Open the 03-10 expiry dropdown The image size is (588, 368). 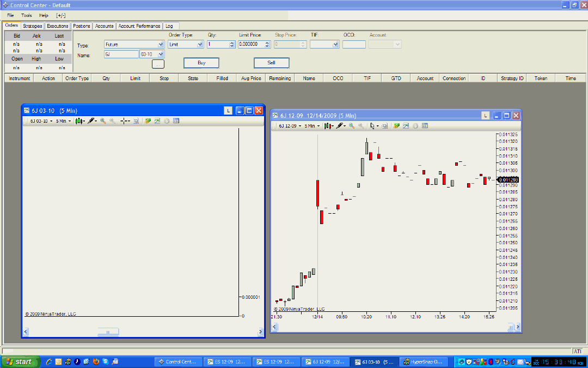click(x=161, y=55)
